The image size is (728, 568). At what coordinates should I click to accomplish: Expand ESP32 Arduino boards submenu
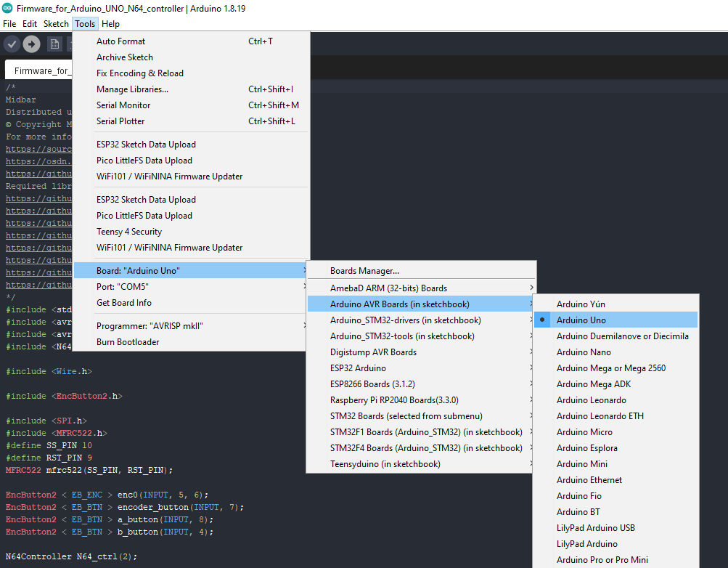(x=421, y=368)
